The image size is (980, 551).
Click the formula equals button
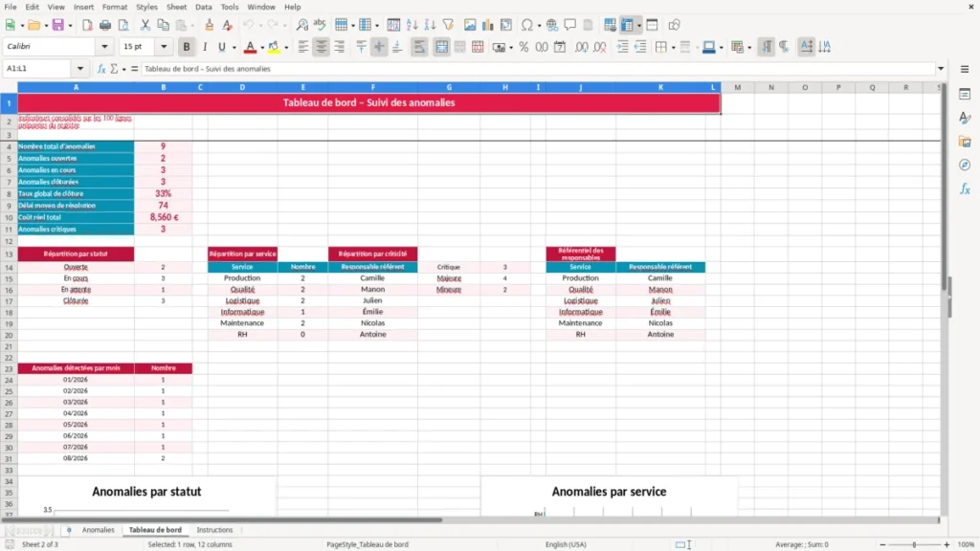134,69
